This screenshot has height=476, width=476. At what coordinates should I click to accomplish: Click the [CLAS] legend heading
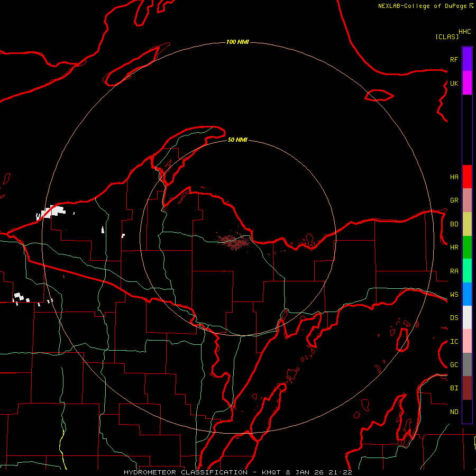pos(447,36)
